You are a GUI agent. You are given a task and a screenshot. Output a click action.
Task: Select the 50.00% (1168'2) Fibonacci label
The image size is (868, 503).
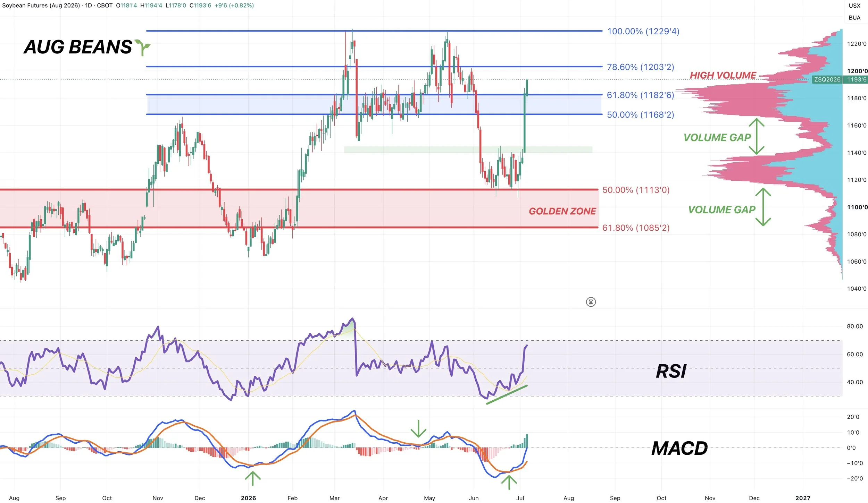[x=640, y=115]
